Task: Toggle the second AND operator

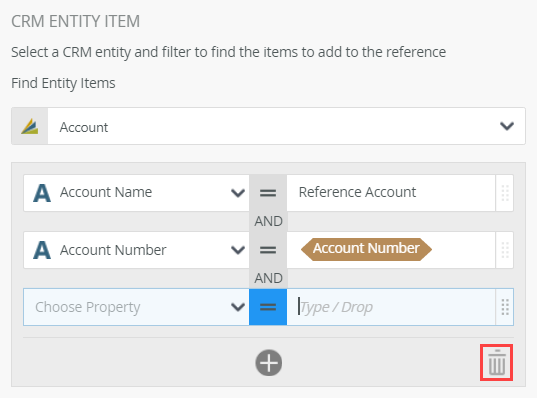Action: 268,278
